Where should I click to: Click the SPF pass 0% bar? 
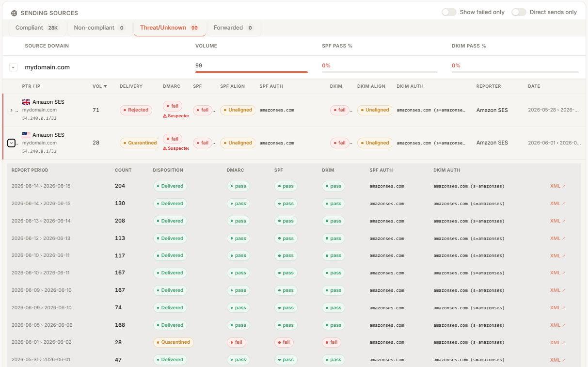click(380, 72)
